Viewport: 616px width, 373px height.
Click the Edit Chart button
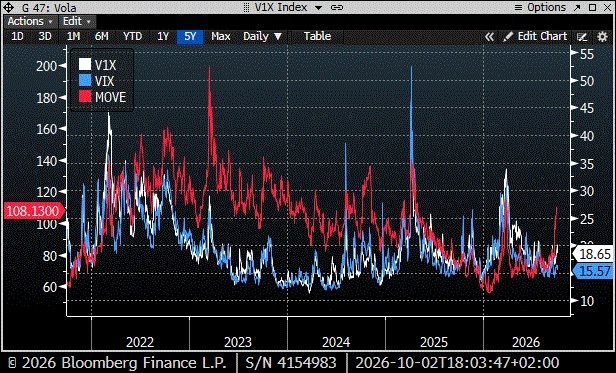coord(535,37)
